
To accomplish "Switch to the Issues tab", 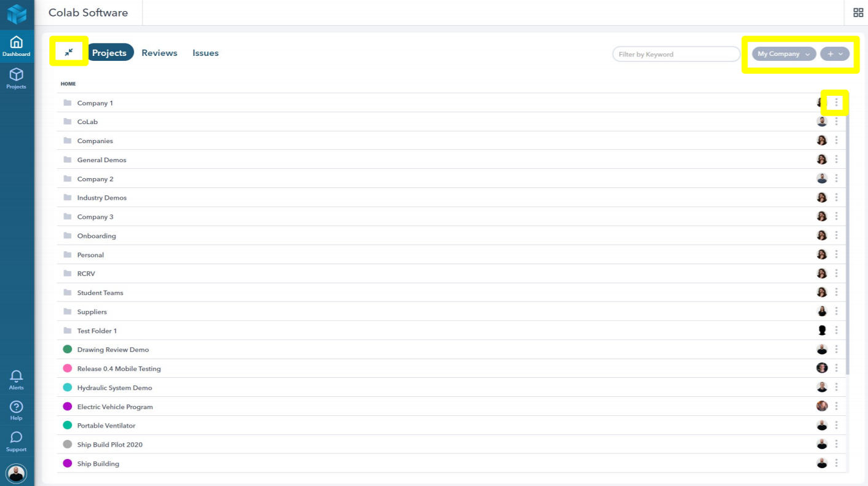I will coord(205,53).
